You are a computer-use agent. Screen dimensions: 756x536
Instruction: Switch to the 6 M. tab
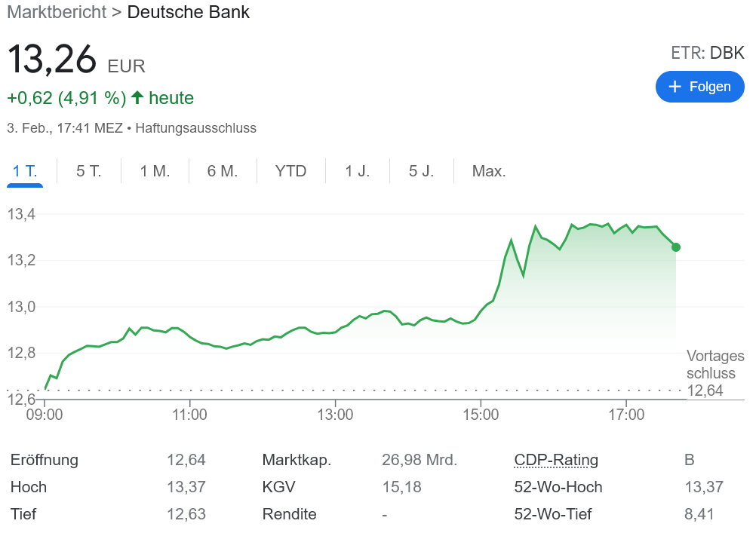pyautogui.click(x=223, y=171)
